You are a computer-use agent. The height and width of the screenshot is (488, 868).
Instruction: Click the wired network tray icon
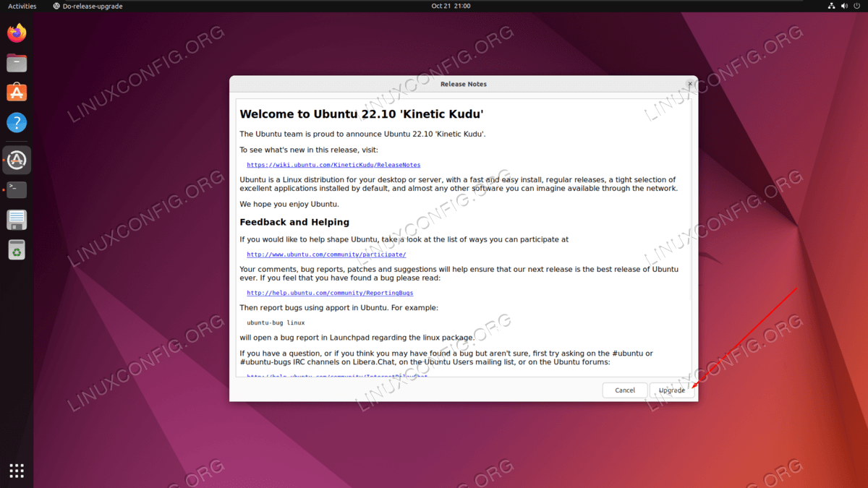(830, 6)
